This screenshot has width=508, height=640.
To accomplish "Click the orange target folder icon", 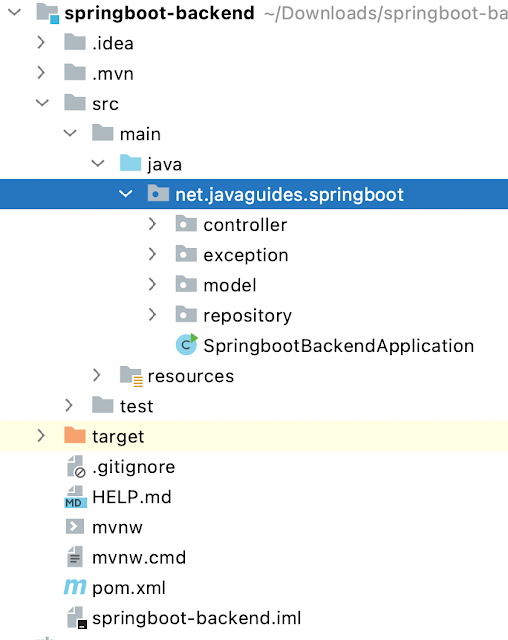I will 75,435.
